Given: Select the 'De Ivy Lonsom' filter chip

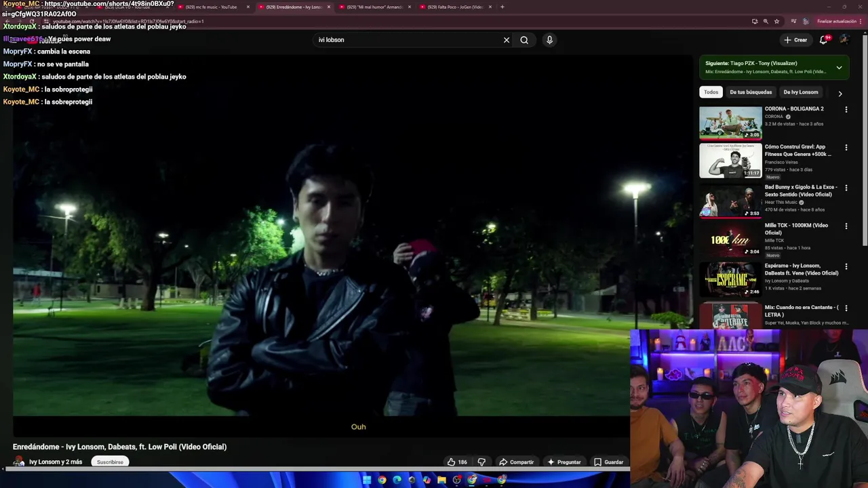Looking at the screenshot, I should tap(801, 92).
